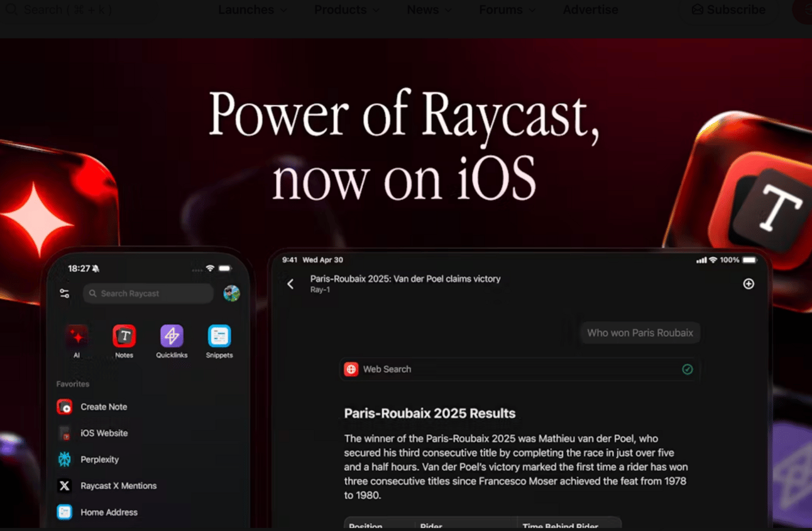
Task: Click the green checkmark on Web Search row
Action: (x=688, y=370)
